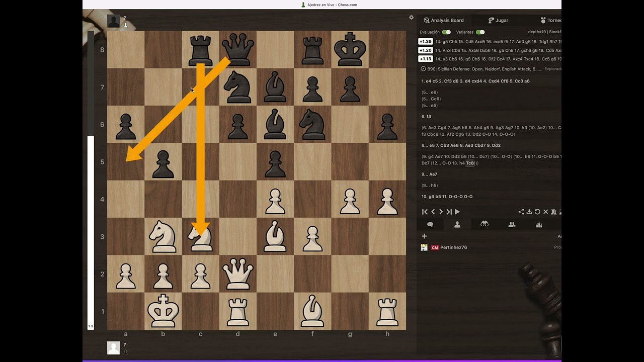644x362 pixels.
Task: Step back one move with left chevron
Action: coord(433,212)
